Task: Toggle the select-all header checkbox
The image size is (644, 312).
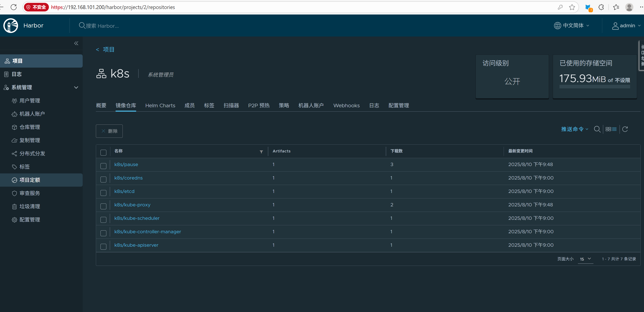Action: 103,152
